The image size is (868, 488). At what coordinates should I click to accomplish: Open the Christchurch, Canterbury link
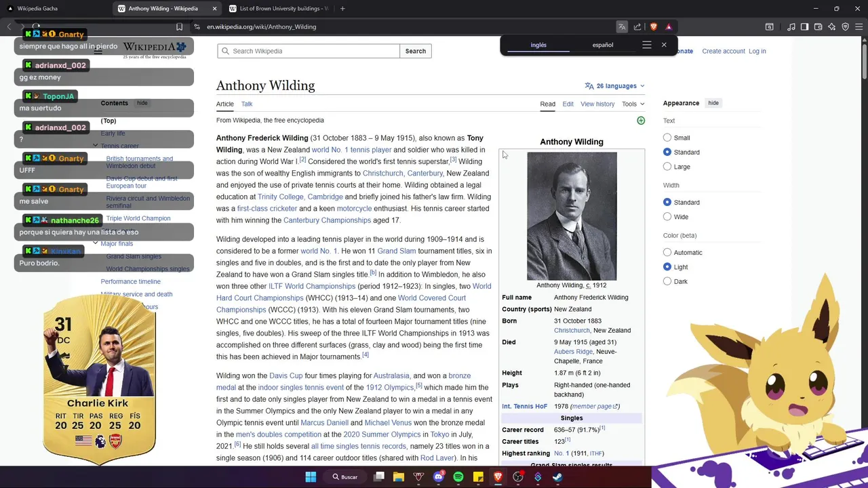(403, 174)
